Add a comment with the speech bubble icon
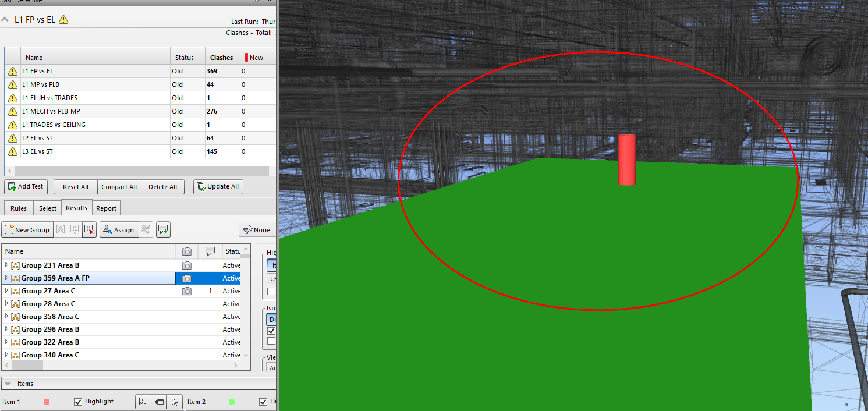Image resolution: width=868 pixels, height=411 pixels. point(163,230)
